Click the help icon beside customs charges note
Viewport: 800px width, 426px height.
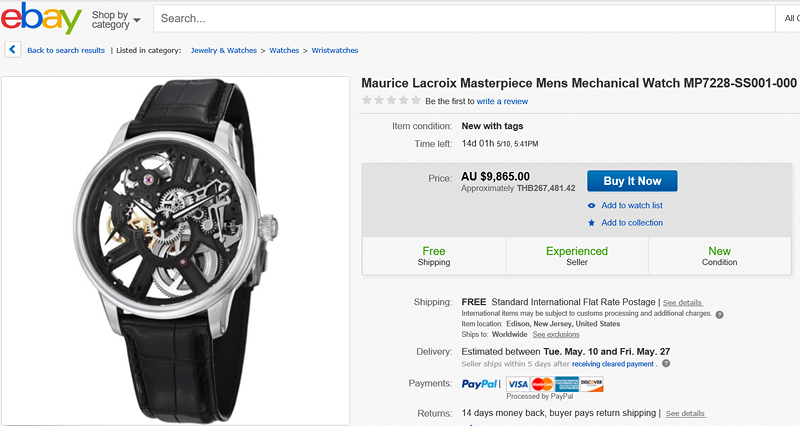(x=720, y=314)
